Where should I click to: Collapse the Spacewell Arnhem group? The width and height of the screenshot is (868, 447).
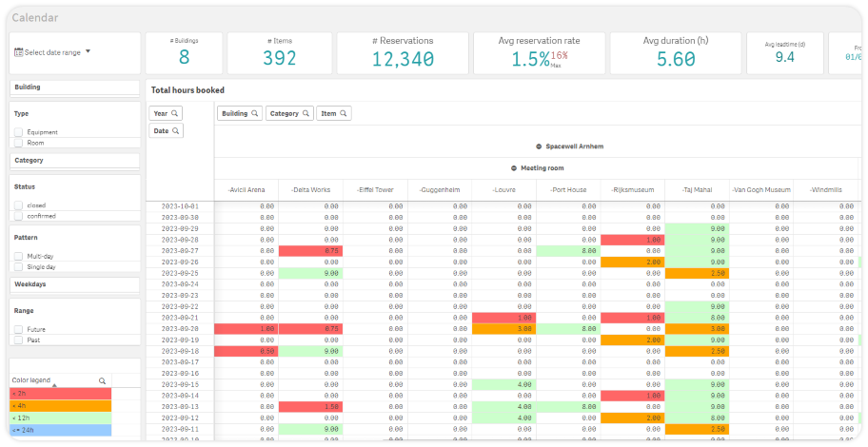[539, 146]
